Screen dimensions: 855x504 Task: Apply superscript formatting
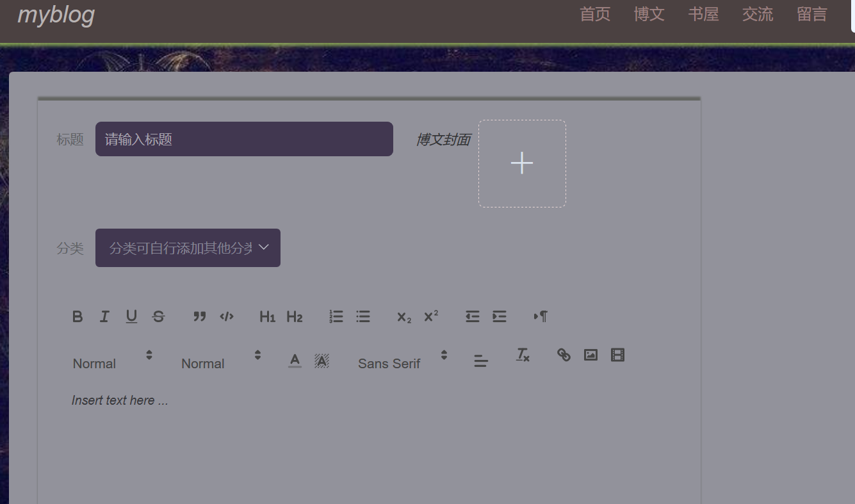430,316
